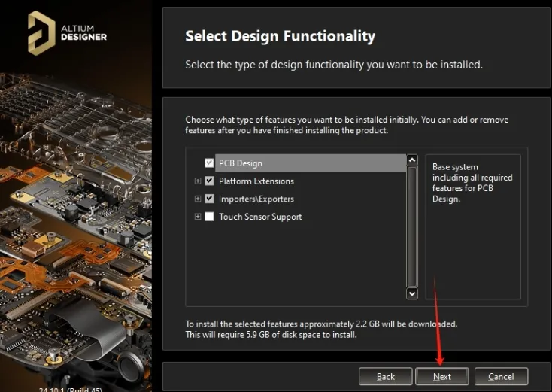Click the '2.2 GB will be downloaded' text
The width and height of the screenshot is (552, 392).
tap(407, 324)
